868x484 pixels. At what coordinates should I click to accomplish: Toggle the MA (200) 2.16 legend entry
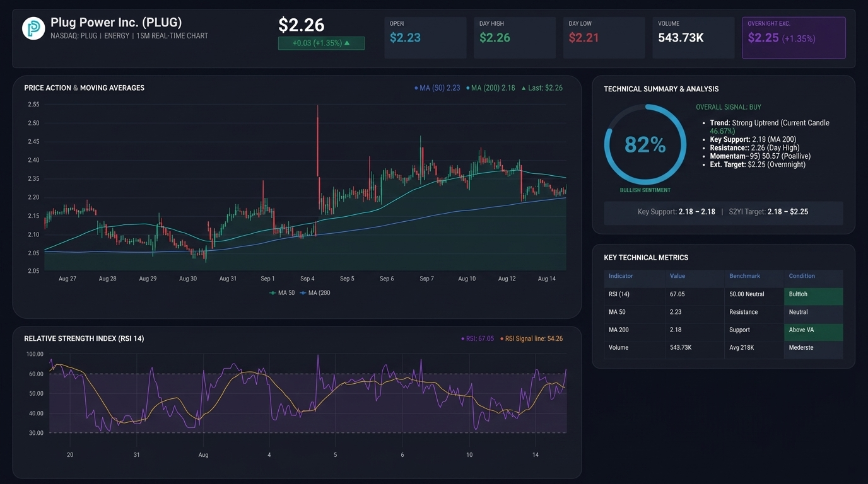coord(490,88)
